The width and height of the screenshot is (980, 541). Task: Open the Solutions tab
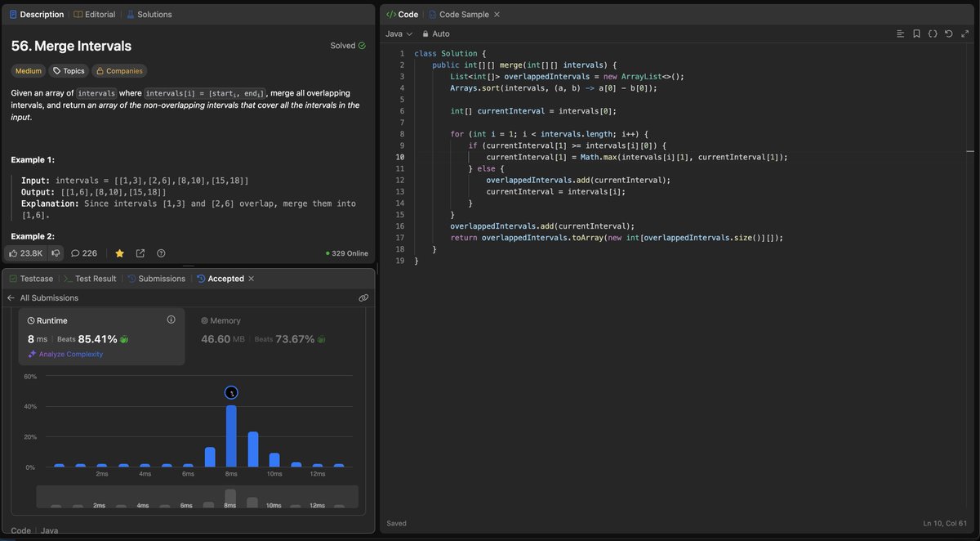click(x=149, y=15)
